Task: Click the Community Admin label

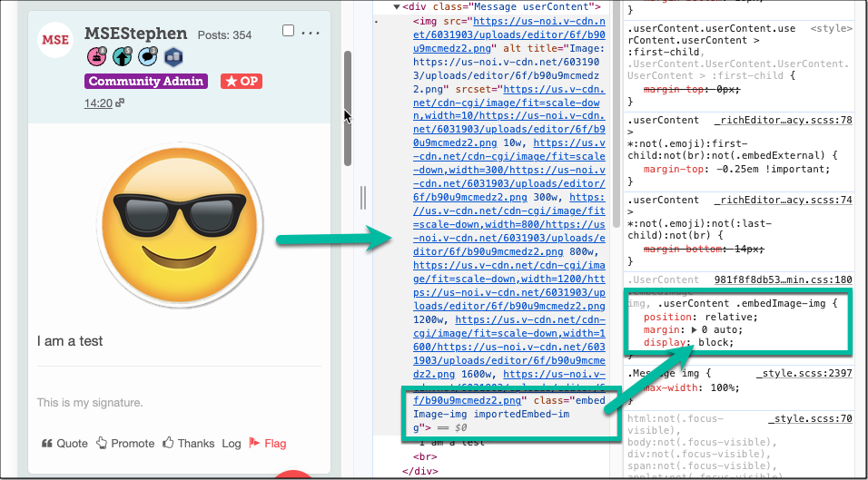Action: [x=146, y=82]
